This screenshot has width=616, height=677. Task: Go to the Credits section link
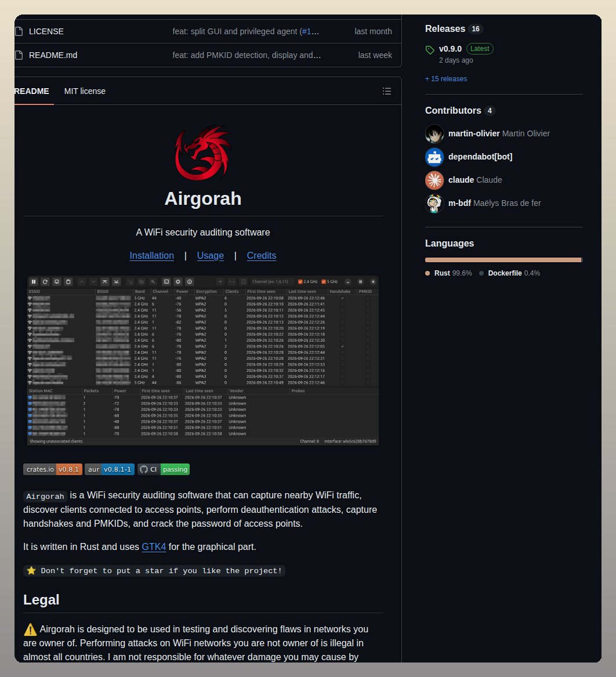point(262,256)
